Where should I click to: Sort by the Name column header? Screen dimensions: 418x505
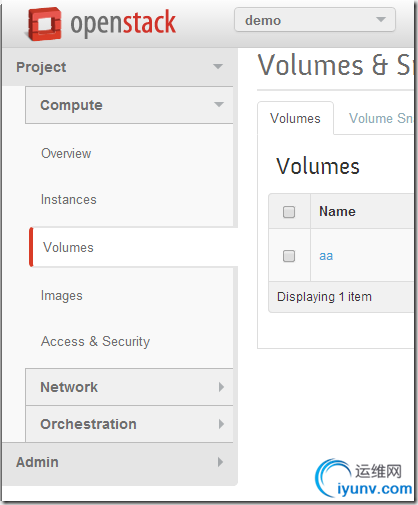[x=337, y=211]
